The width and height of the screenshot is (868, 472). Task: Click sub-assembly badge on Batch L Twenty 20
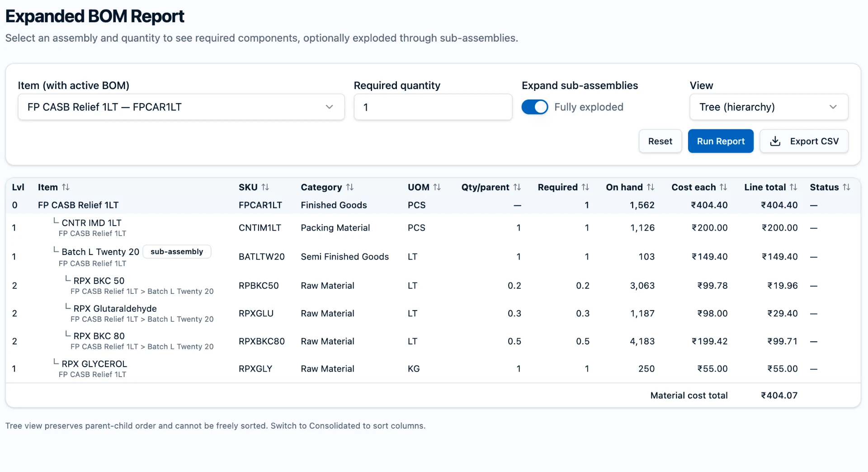pos(177,251)
